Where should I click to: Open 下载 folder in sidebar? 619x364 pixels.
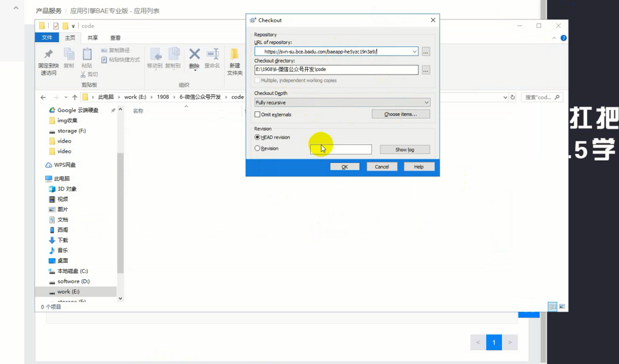point(58,240)
